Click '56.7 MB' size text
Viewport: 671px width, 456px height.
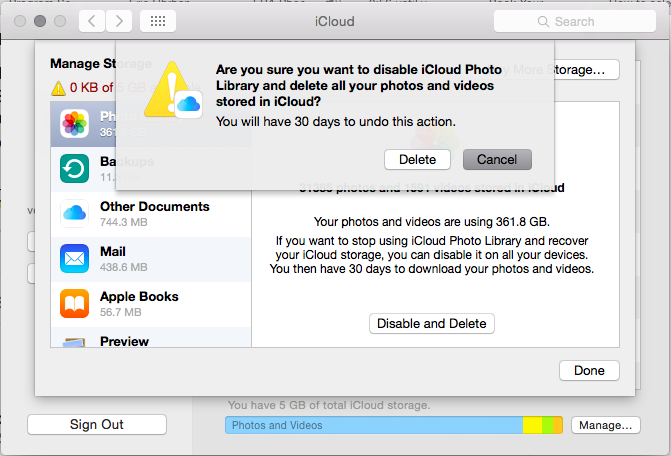click(x=121, y=312)
